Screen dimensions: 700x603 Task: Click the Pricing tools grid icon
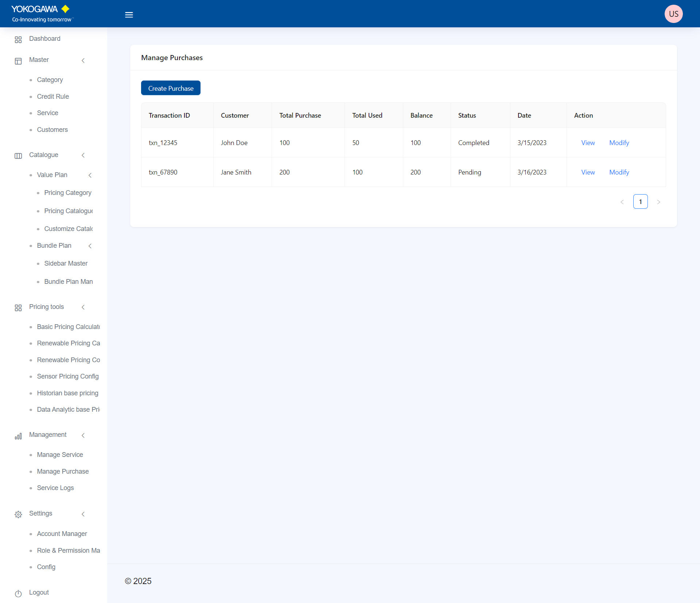18,308
